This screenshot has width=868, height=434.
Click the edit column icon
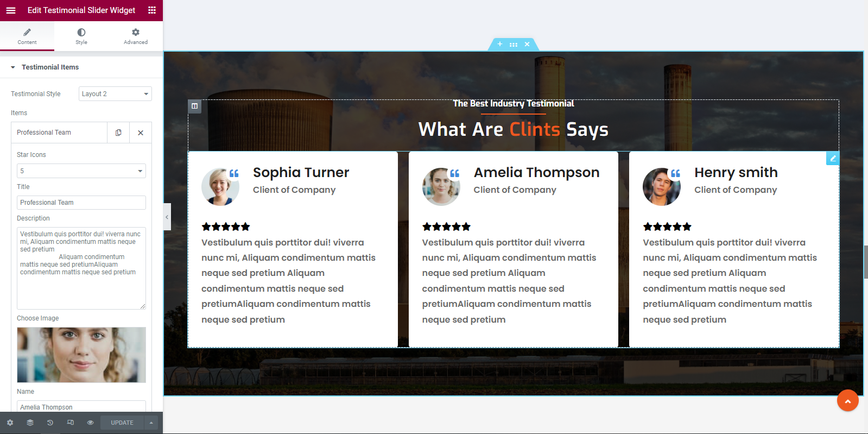(x=195, y=106)
